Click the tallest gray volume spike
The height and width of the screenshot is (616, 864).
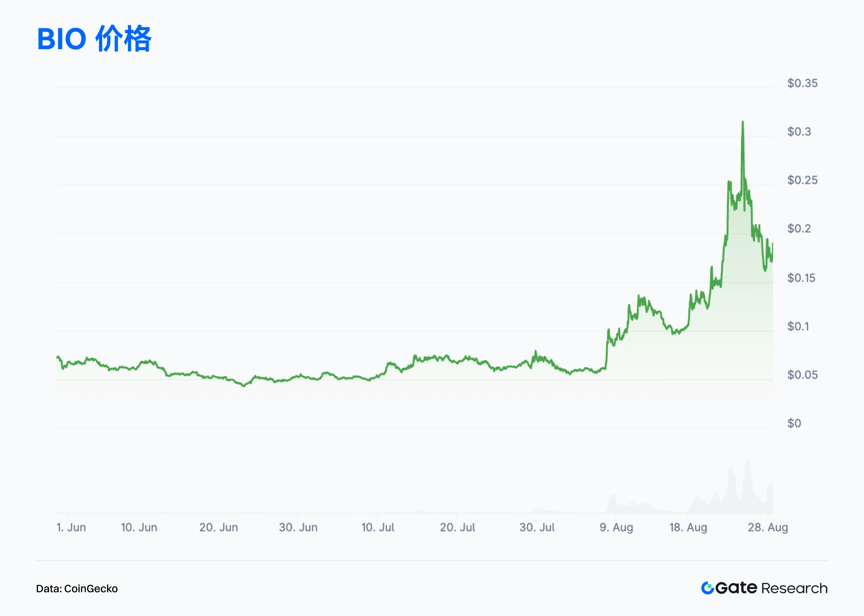(x=747, y=461)
